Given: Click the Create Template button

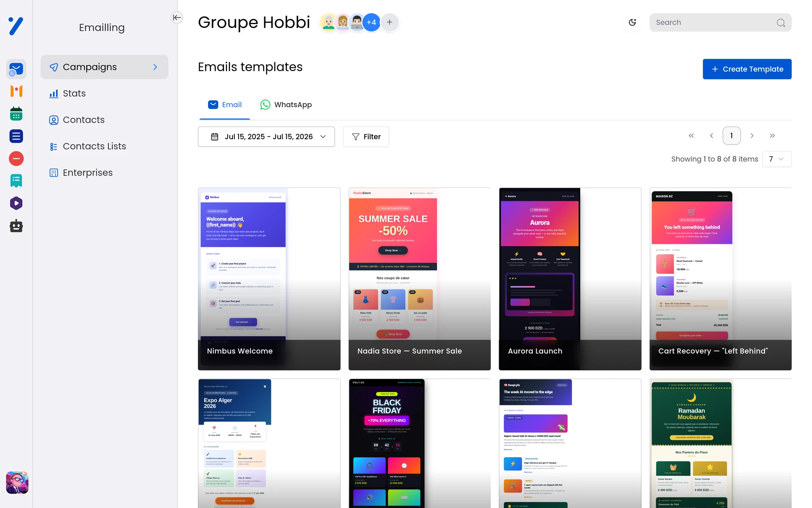Looking at the screenshot, I should click(x=747, y=69).
